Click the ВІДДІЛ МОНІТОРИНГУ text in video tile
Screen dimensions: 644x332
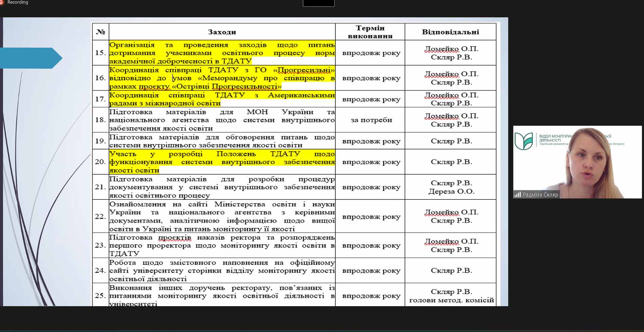tap(555, 136)
